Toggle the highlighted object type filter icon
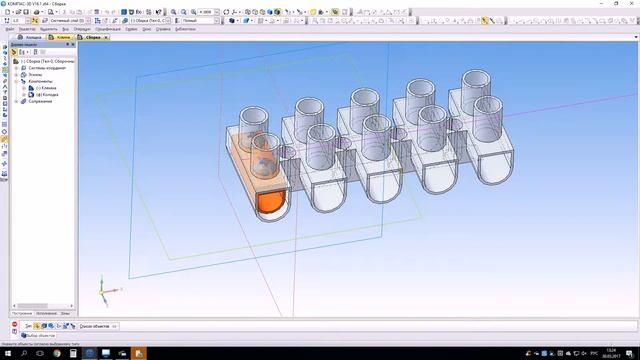The image size is (640, 360). (36, 326)
